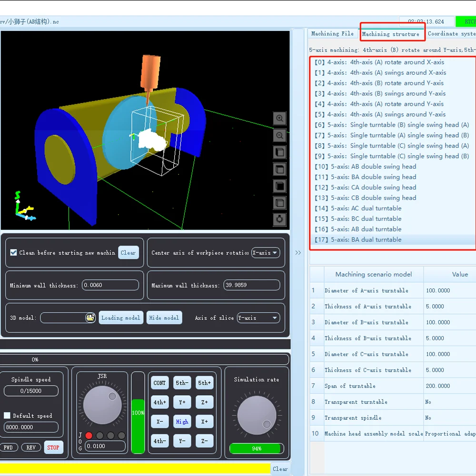Select the zoom-out magnifier icon

pos(279,136)
